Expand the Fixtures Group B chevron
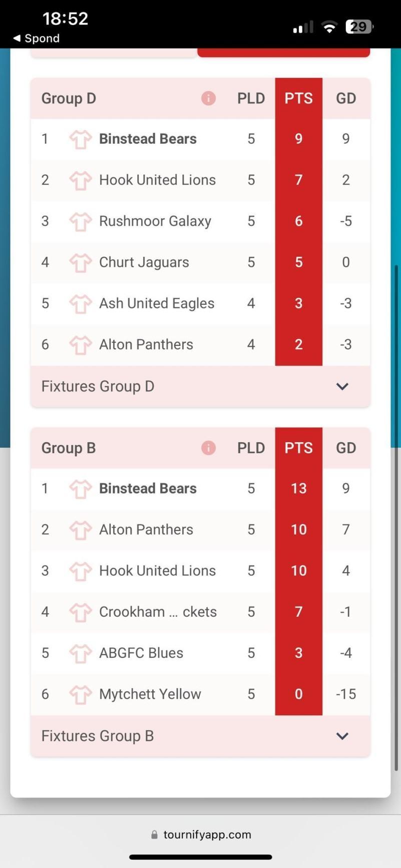401x868 pixels. point(342,736)
